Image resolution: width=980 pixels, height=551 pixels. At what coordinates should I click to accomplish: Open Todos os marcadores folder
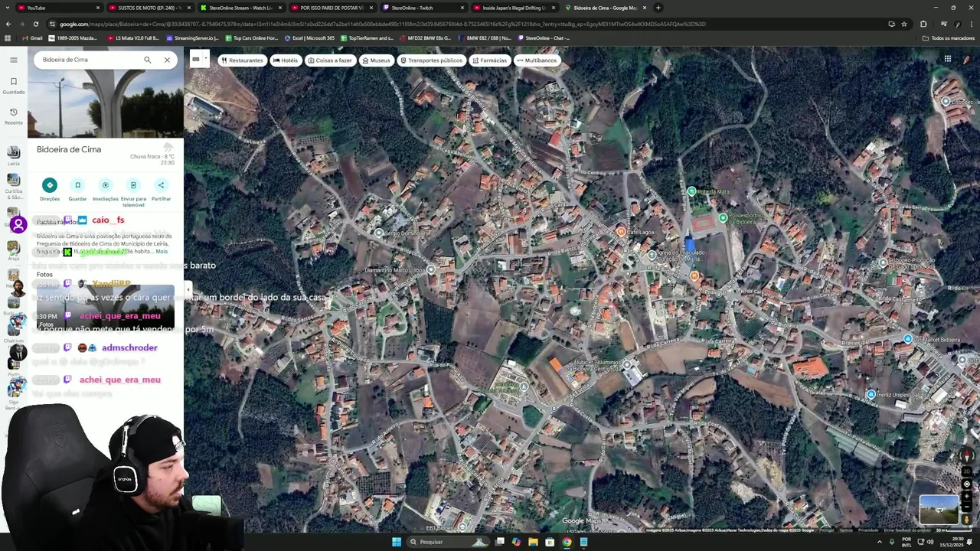[949, 37]
